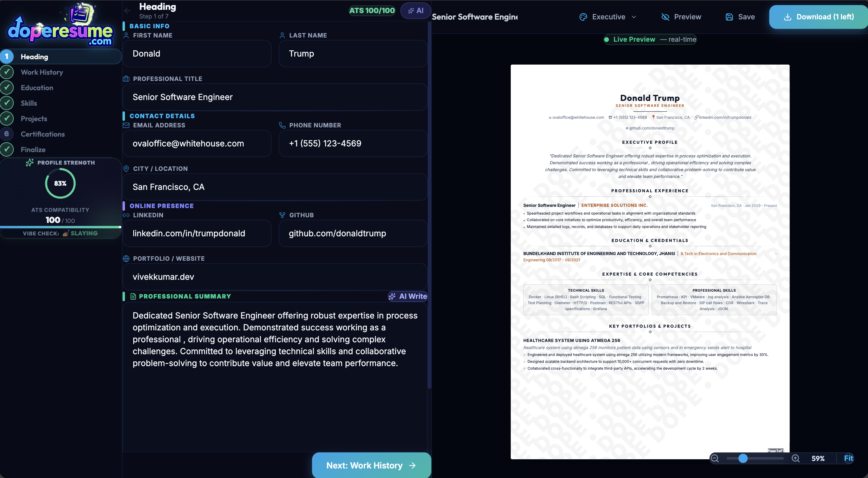Click the form panel vertical scrollbar
868x478 pixels.
click(429, 206)
